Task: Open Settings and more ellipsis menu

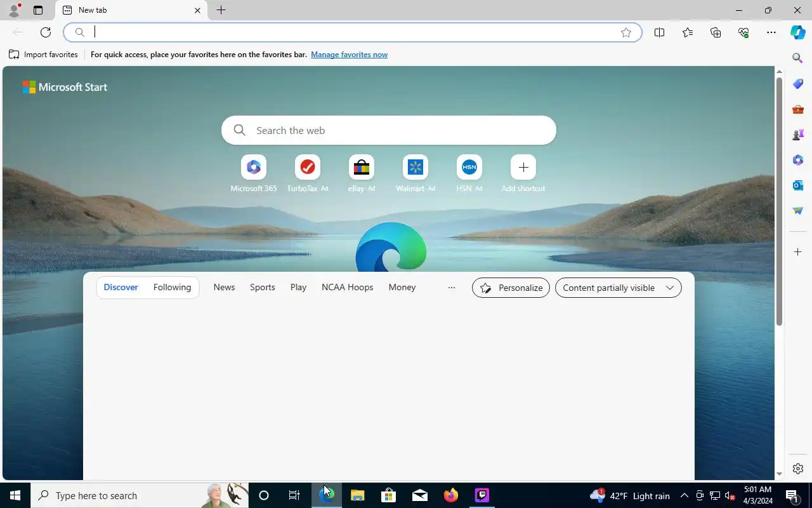Action: (771, 32)
